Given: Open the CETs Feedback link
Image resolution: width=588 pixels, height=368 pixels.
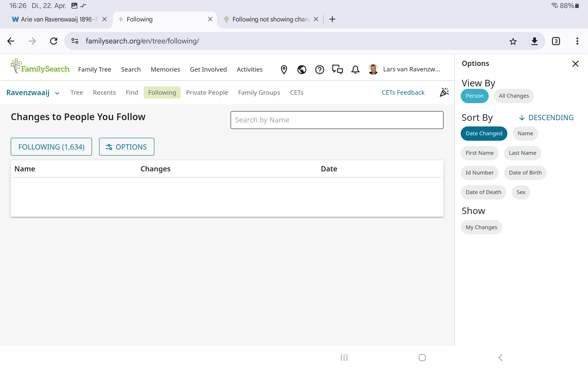Looking at the screenshot, I should (403, 92).
